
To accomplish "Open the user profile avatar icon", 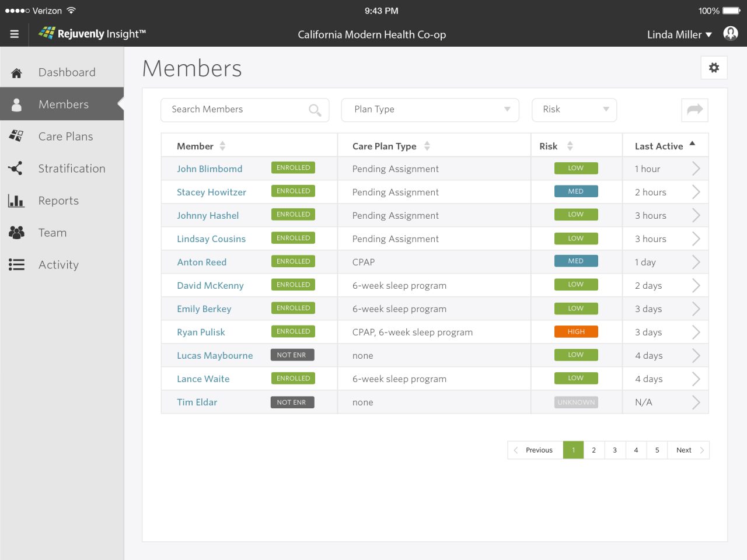I will (x=730, y=34).
